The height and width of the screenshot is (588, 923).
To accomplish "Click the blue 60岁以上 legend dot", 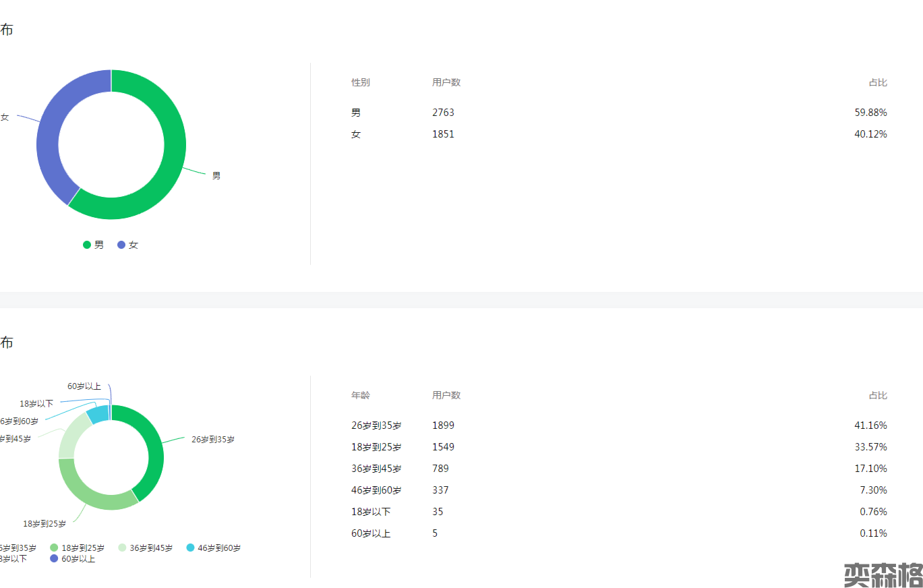I will point(55,558).
